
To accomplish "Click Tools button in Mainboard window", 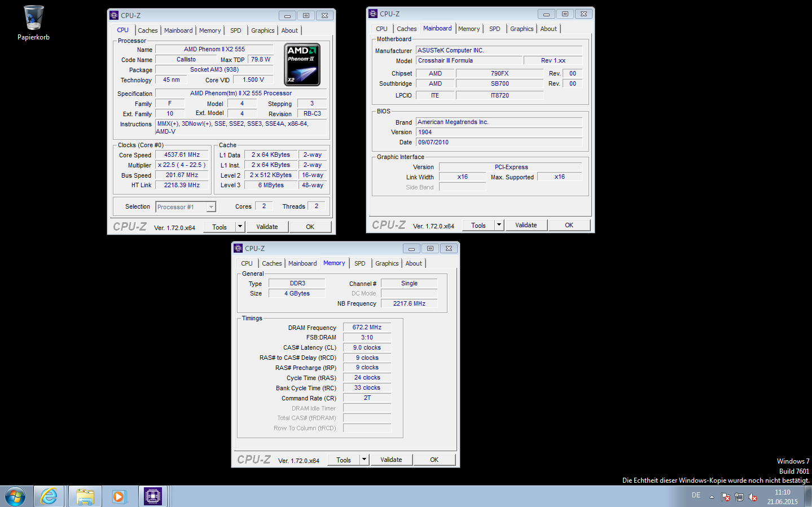I will (479, 225).
